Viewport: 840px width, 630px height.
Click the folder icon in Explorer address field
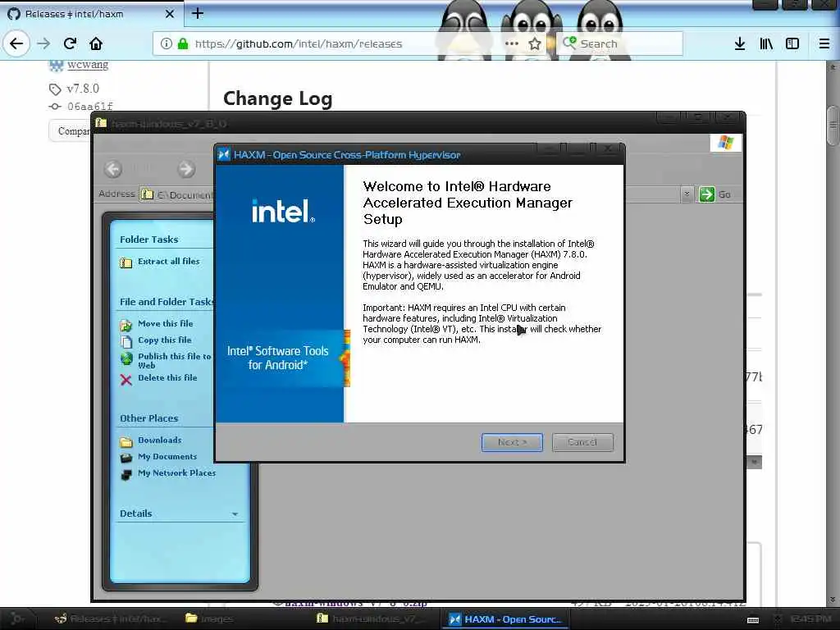tap(147, 194)
